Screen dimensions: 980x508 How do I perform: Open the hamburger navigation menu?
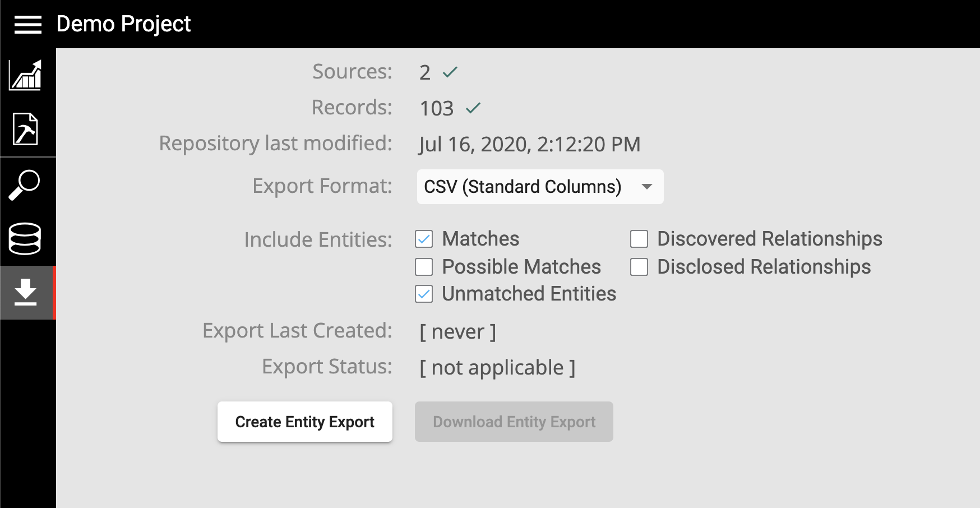pyautogui.click(x=27, y=25)
